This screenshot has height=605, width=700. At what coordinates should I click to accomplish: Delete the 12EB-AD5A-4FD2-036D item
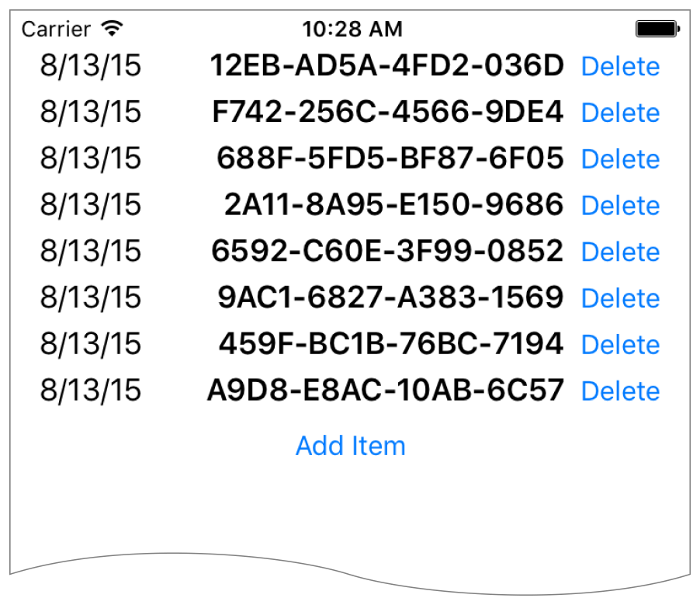pyautogui.click(x=620, y=67)
